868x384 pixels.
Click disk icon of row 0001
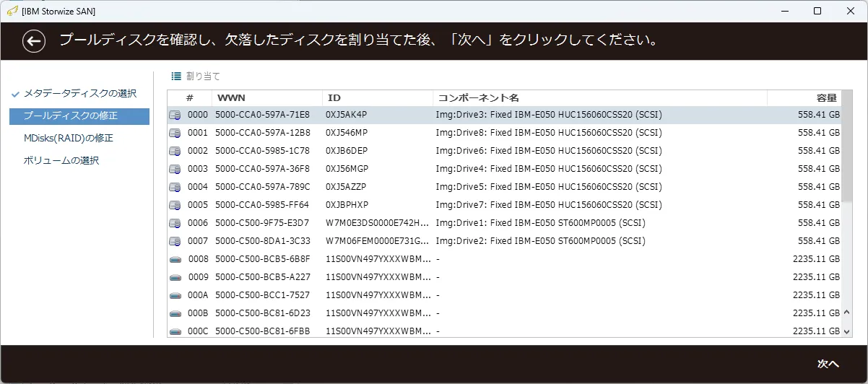[x=175, y=133]
